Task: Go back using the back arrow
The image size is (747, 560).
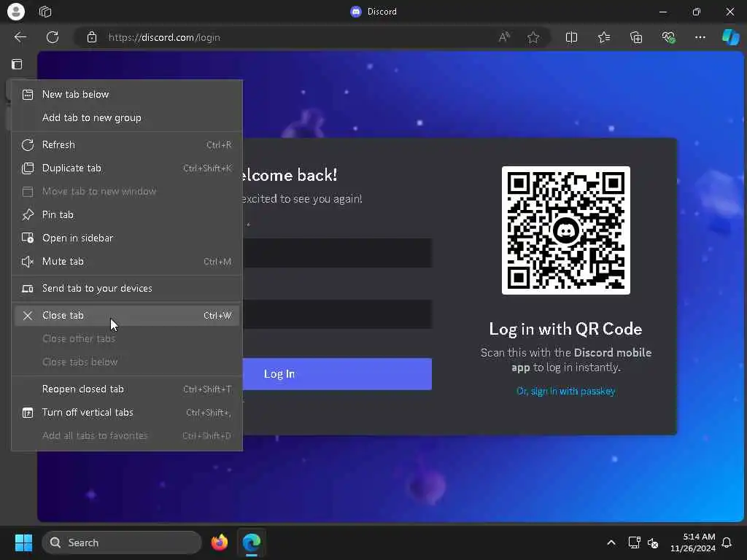Action: coord(20,37)
